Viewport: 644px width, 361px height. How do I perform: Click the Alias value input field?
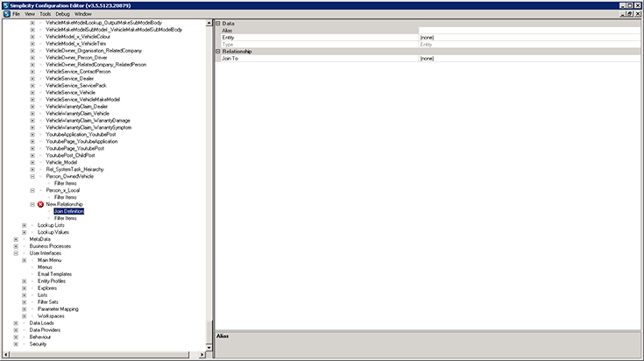coord(529,31)
